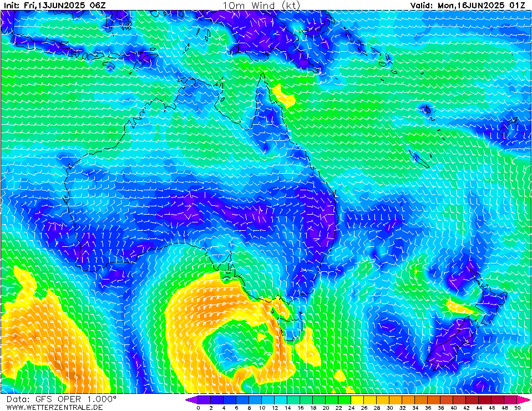This screenshot has height=411, width=532.
Task: Click the '42' label on the color scale
Action: [x=467, y=408]
